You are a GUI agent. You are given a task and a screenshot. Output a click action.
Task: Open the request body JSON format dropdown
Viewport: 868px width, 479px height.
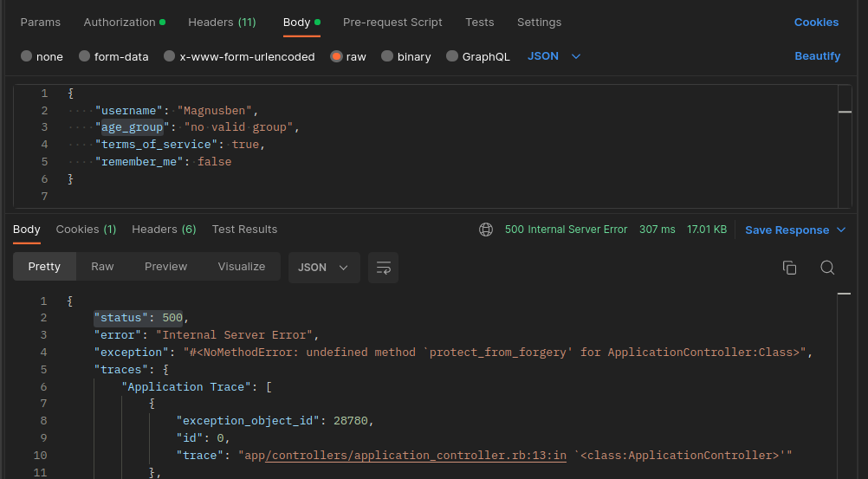pos(554,56)
